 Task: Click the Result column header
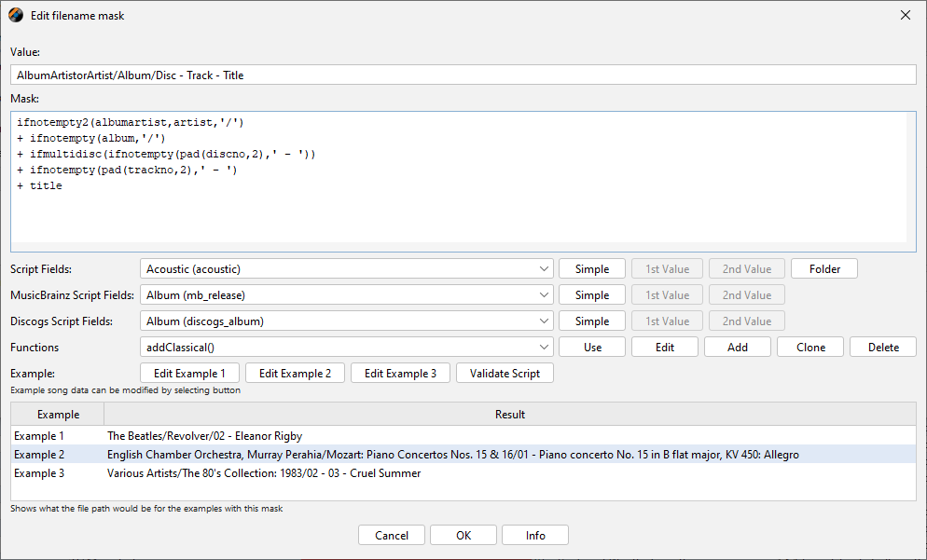(x=509, y=415)
